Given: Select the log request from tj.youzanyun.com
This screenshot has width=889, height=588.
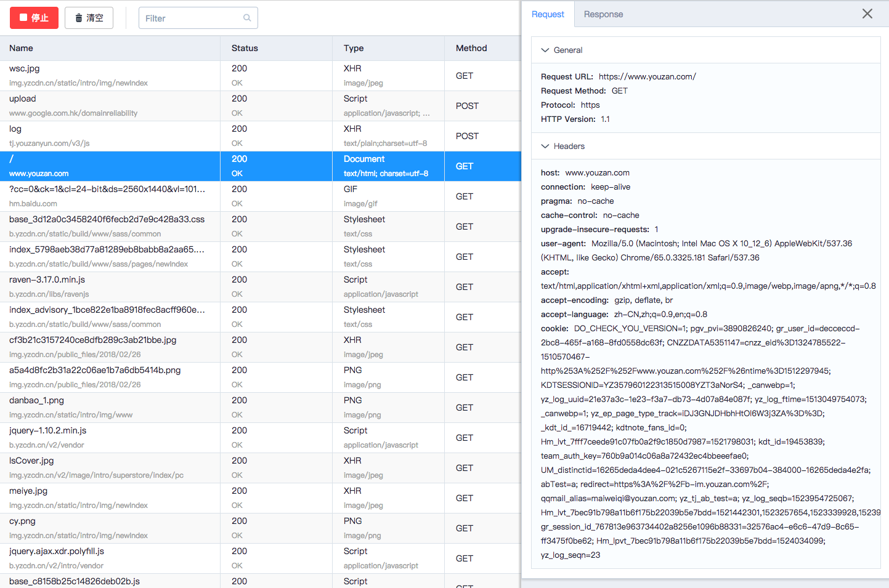Looking at the screenshot, I should coord(260,136).
